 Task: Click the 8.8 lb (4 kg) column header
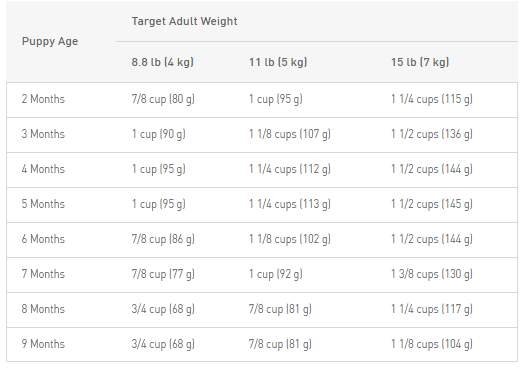(x=162, y=62)
